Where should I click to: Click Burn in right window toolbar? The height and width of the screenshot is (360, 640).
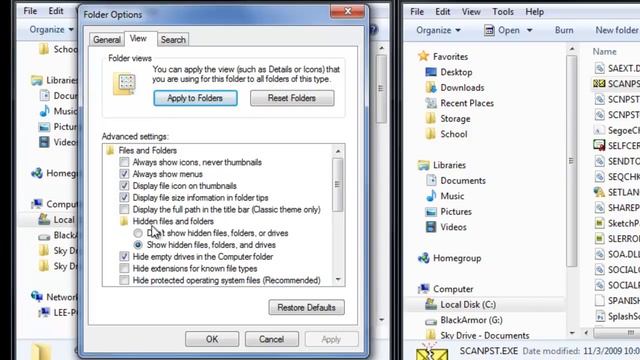[564, 30]
